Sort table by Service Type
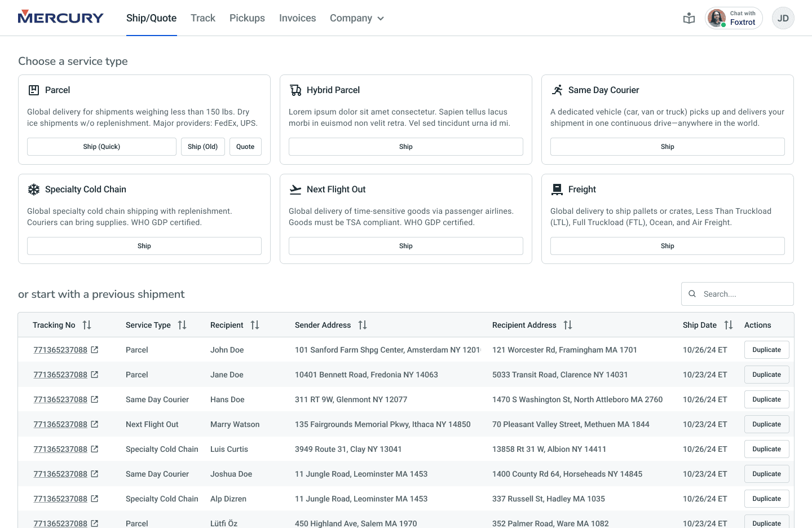The height and width of the screenshot is (528, 812). pos(182,325)
